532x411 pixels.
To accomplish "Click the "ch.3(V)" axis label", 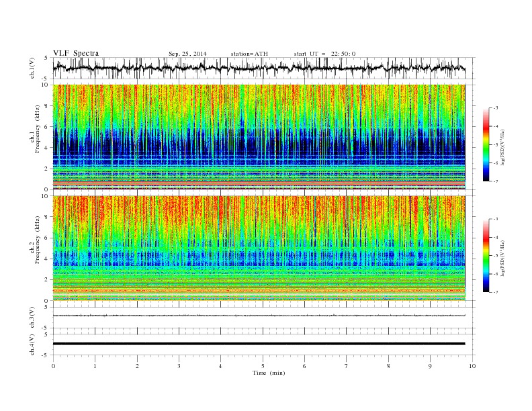I will [x=32, y=318].
